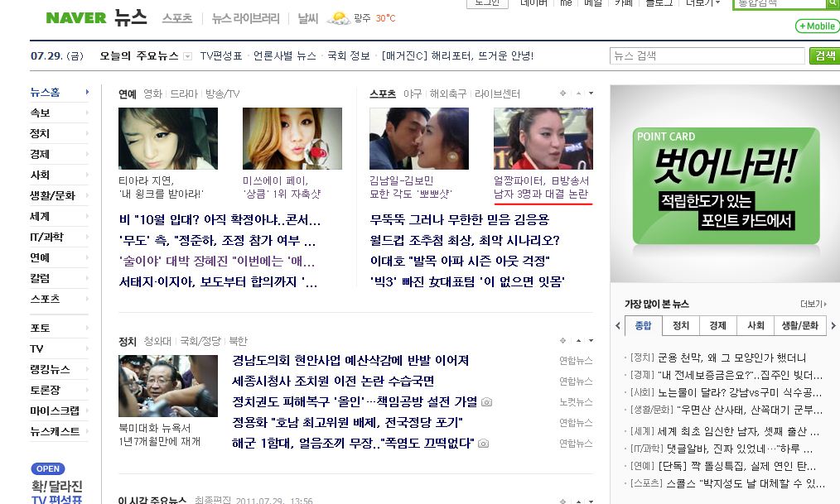Click the move handle icon in 스포츠 section
The width and height of the screenshot is (840, 504).
(563, 94)
